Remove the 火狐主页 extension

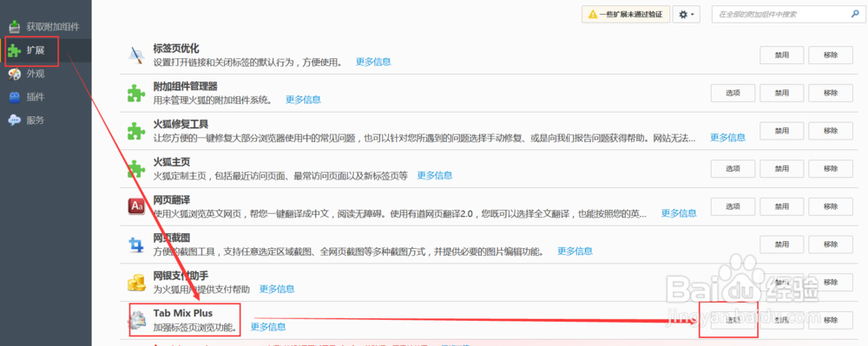pyautogui.click(x=831, y=168)
